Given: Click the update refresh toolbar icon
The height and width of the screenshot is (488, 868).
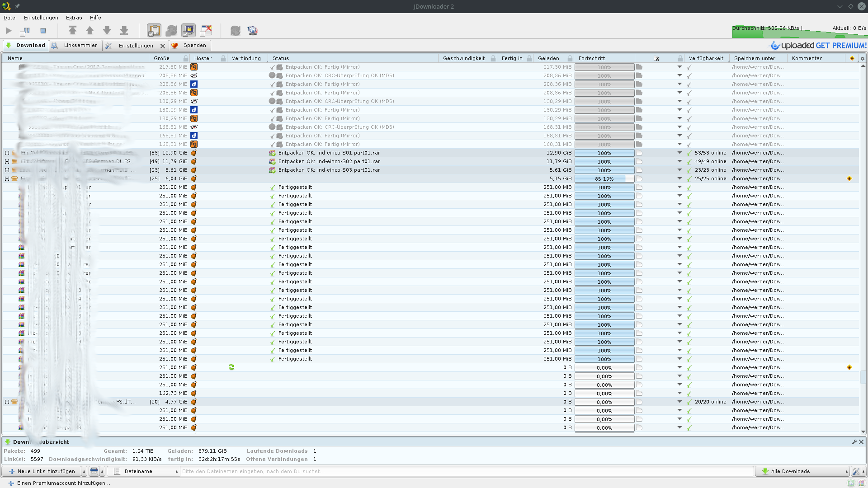Looking at the screenshot, I should tap(235, 31).
